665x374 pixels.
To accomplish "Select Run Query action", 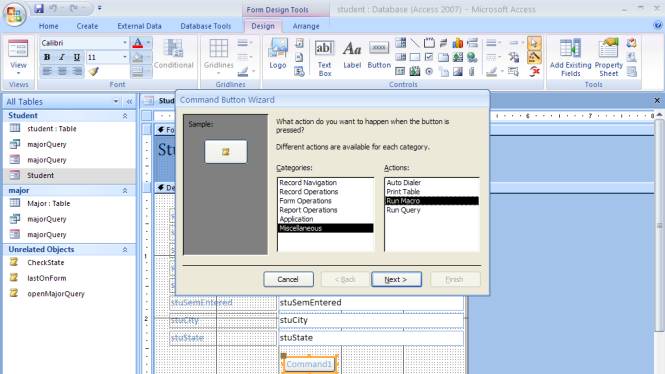I will point(432,210).
